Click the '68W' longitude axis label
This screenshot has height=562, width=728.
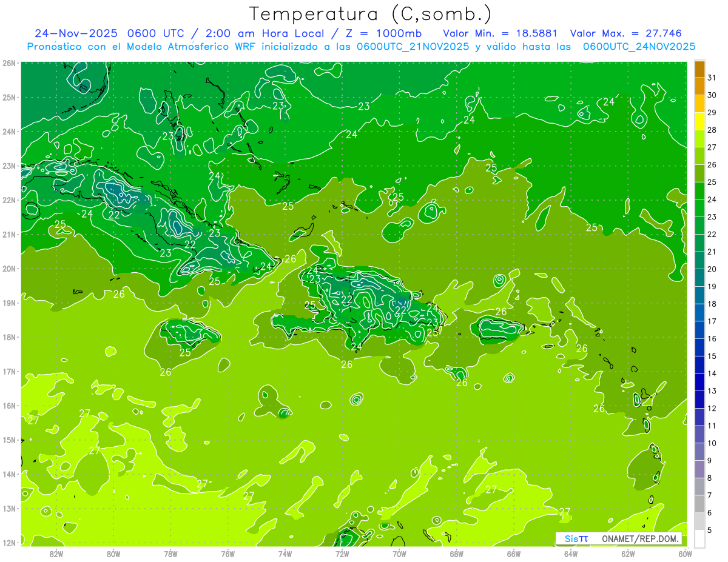[456, 554]
